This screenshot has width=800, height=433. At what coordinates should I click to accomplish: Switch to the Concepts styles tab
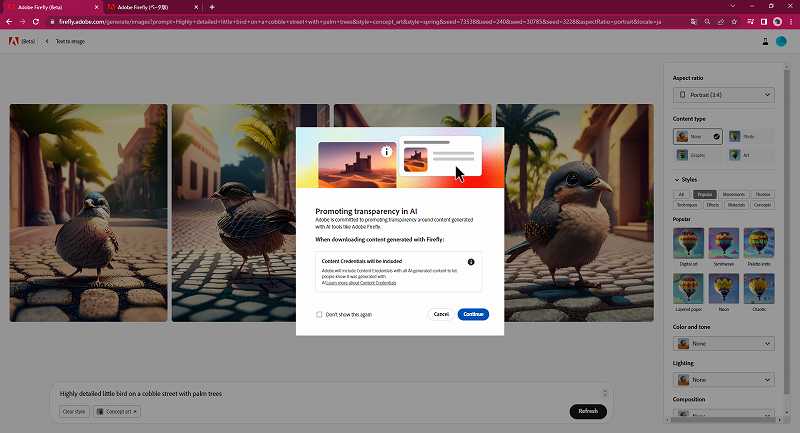[x=762, y=205]
